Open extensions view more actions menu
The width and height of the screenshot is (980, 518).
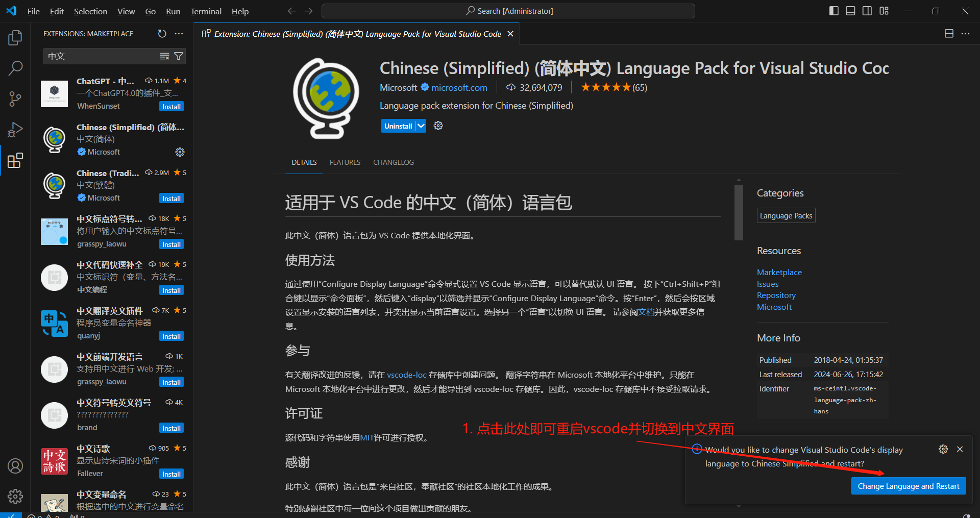179,34
